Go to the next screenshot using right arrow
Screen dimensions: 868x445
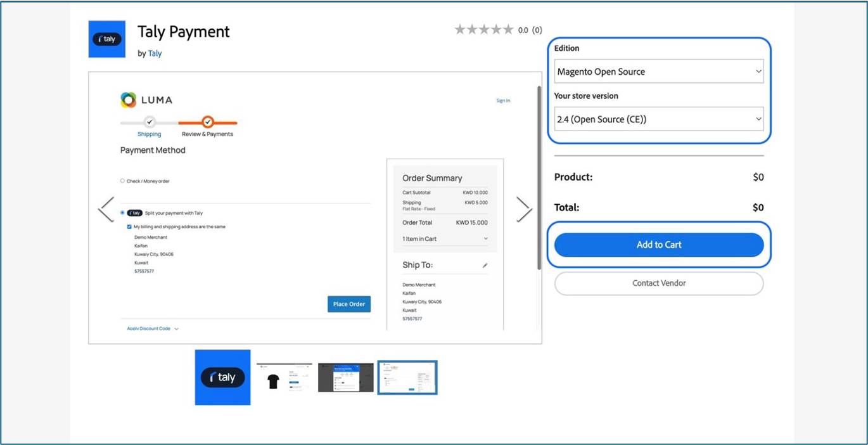(x=524, y=209)
